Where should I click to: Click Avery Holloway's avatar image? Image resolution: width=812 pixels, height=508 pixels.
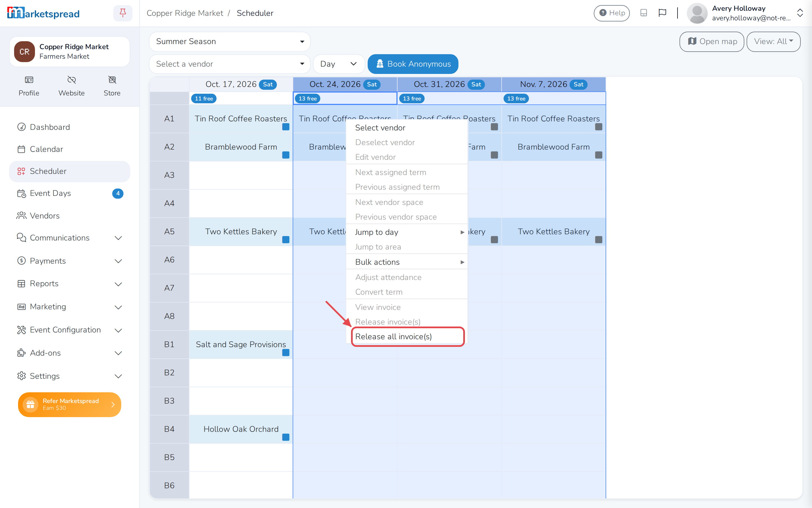(x=697, y=13)
